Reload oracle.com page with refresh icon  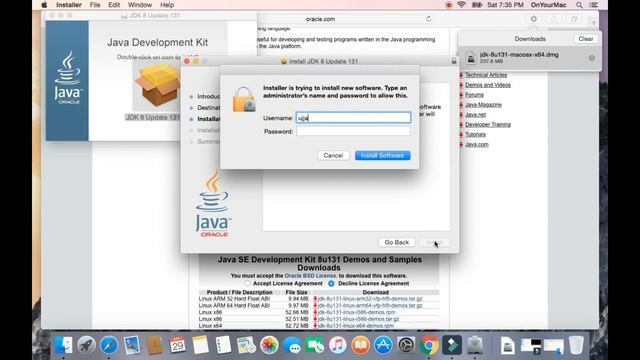pyautogui.click(x=429, y=19)
